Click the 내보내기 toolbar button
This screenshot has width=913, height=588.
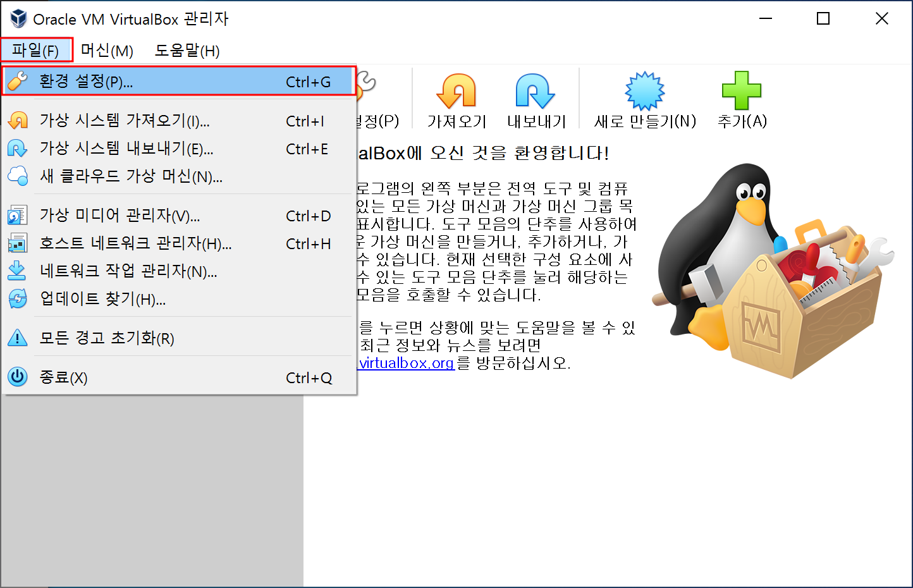(536, 99)
